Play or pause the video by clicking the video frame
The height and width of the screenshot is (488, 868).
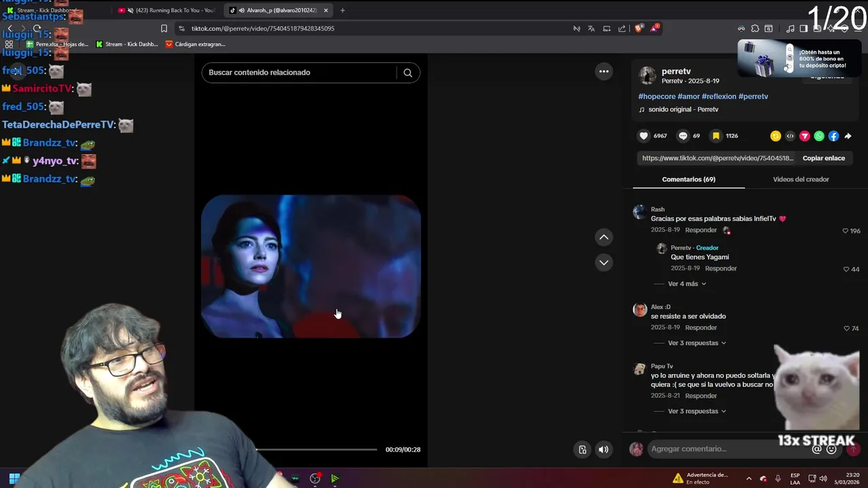[311, 266]
